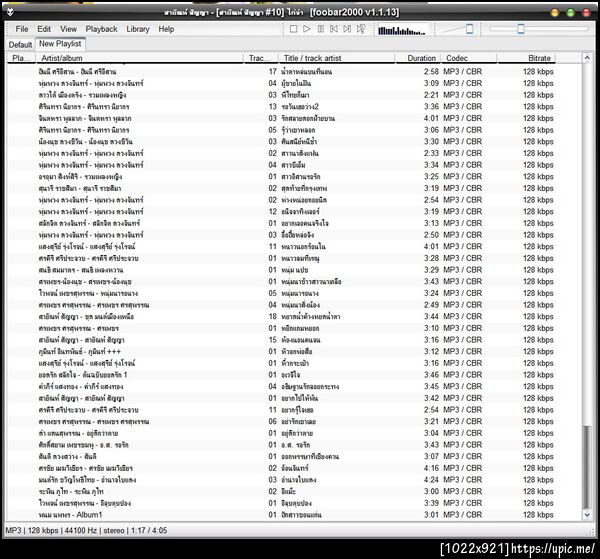The image size is (600, 559).
Task: Click the spectrum visualization bars
Action: 402,30
